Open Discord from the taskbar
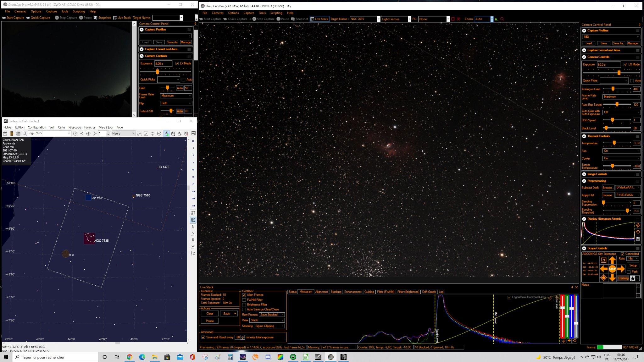644x362 pixels. [268, 357]
